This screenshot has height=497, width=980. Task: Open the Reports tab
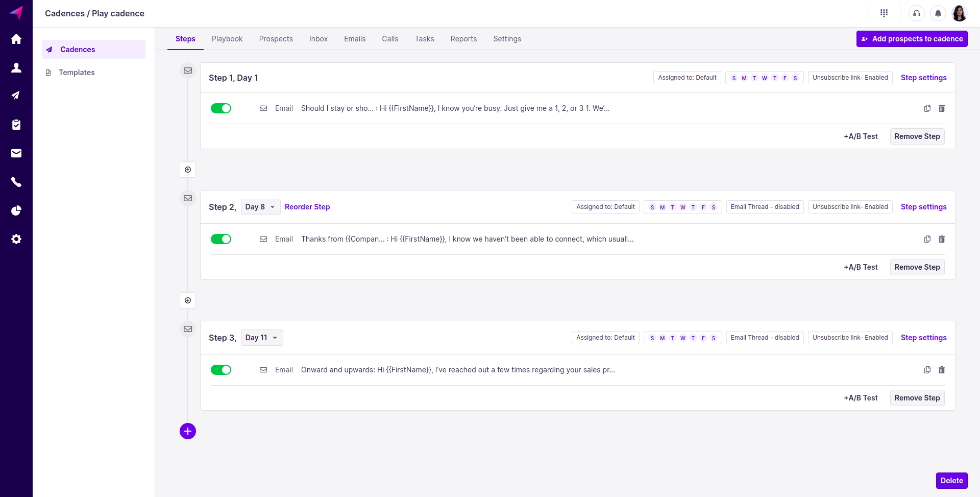pos(463,39)
